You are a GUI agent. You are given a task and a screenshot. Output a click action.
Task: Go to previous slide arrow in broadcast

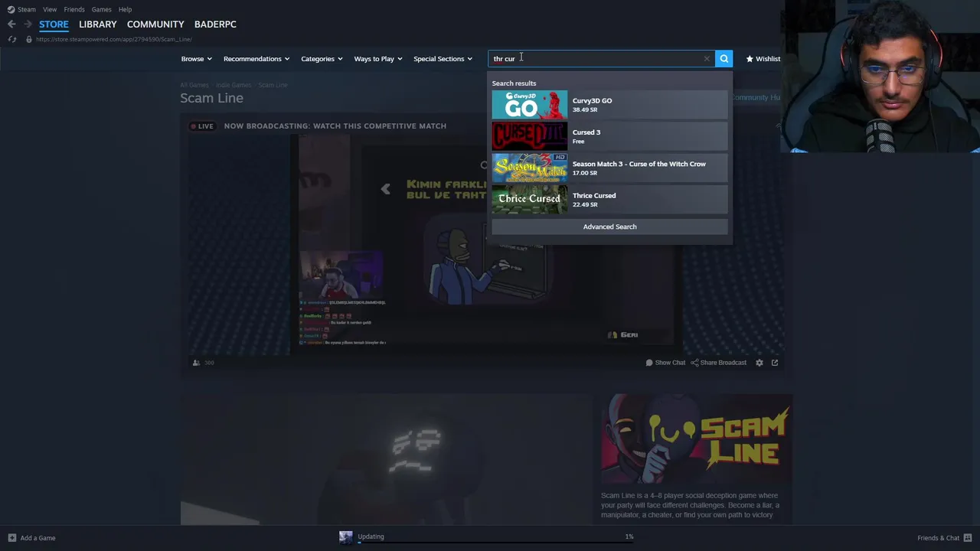point(385,189)
